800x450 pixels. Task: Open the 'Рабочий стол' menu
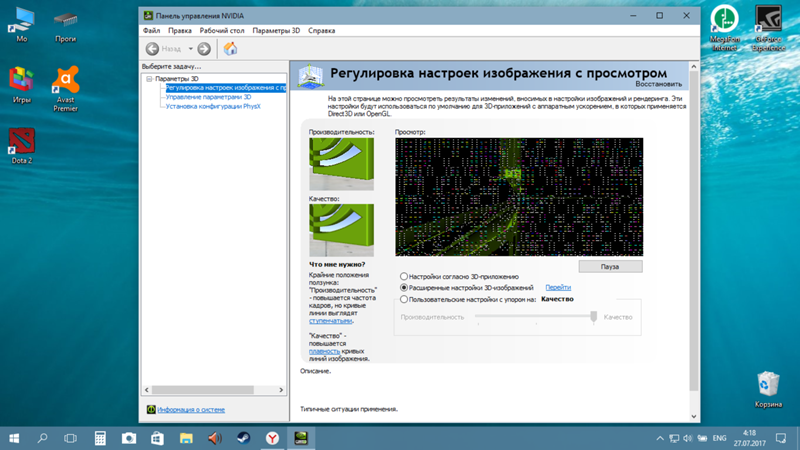[x=222, y=31]
